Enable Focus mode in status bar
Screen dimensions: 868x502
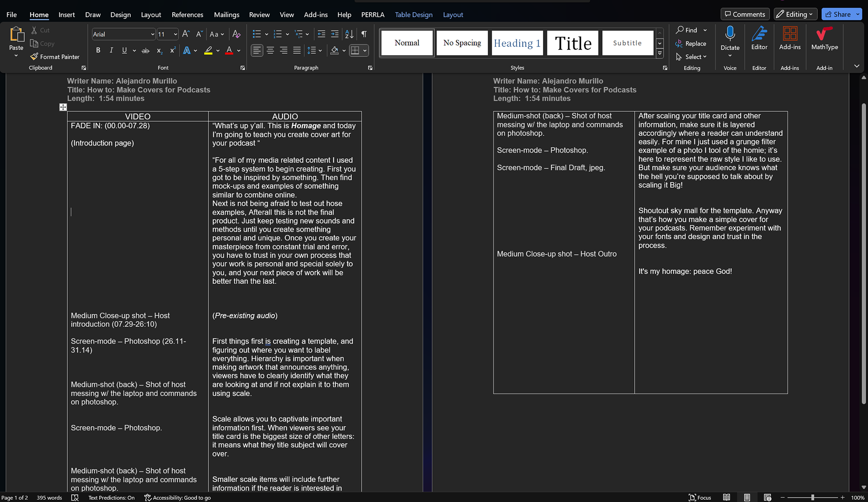coord(699,497)
